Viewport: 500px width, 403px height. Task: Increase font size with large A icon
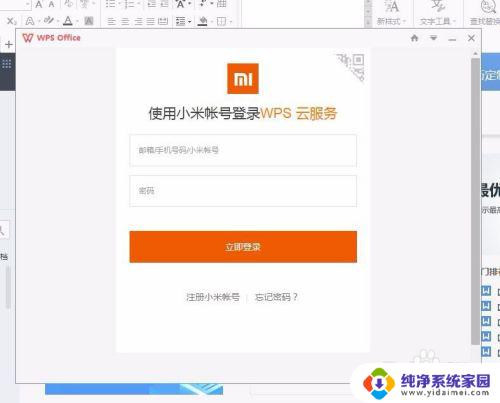(x=39, y=4)
